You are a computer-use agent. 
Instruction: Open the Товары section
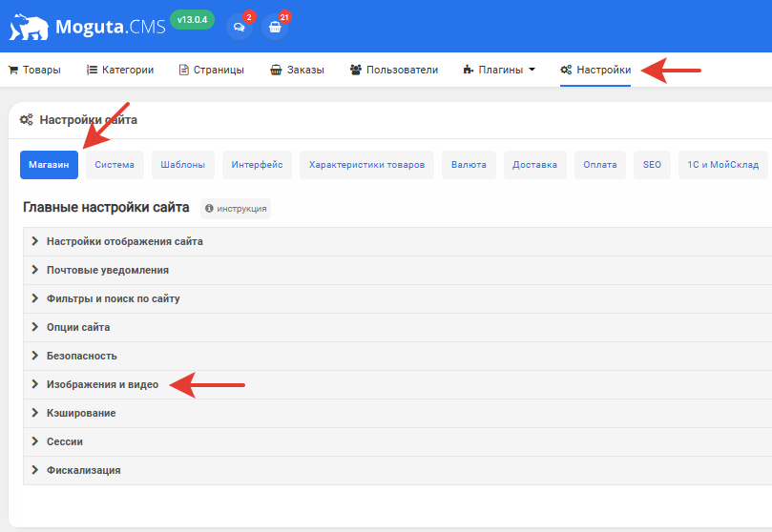[x=34, y=70]
